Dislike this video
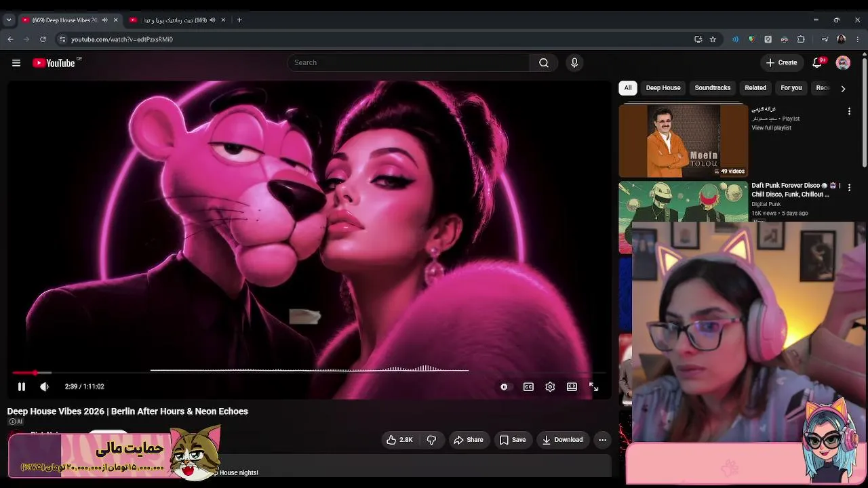The image size is (868, 488). (431, 440)
